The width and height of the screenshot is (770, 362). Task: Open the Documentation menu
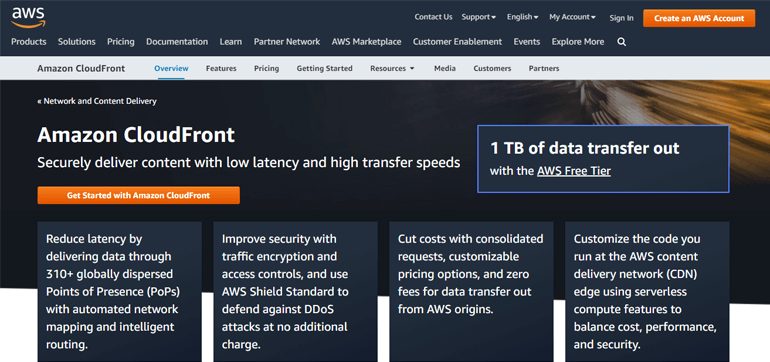177,42
